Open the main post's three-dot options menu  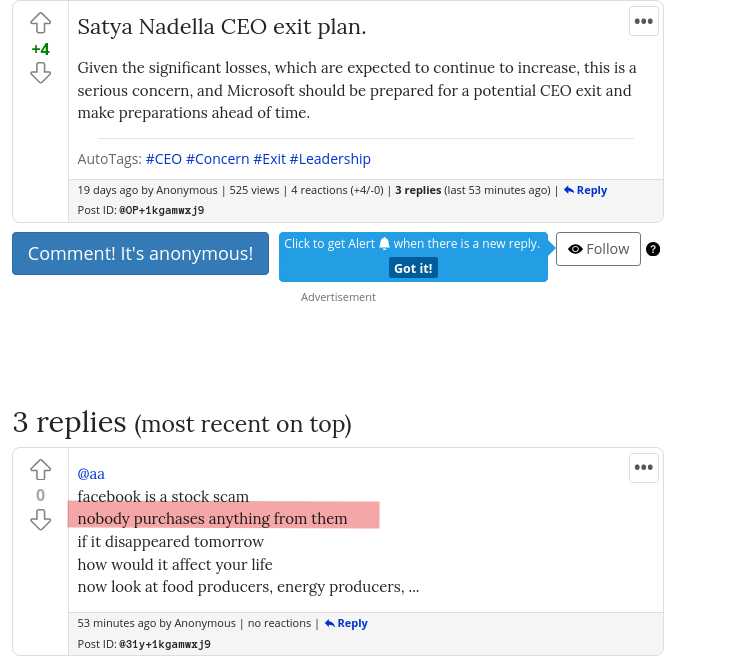[643, 21]
